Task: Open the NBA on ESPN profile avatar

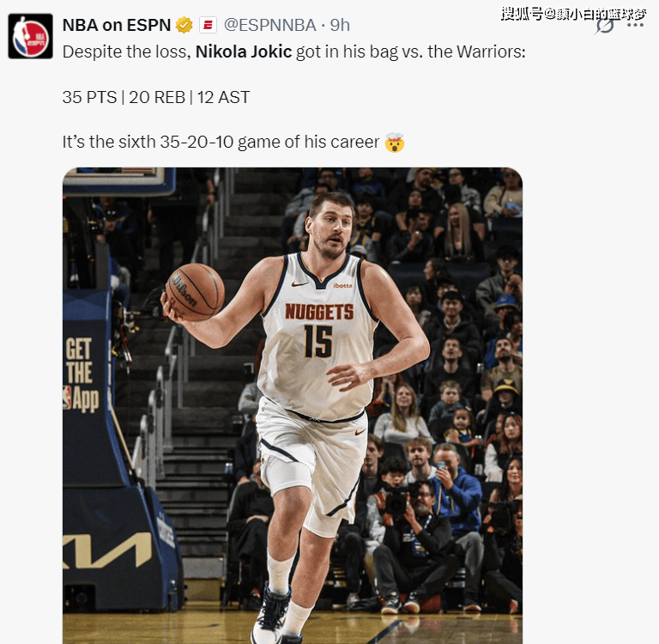Action: 30,36
